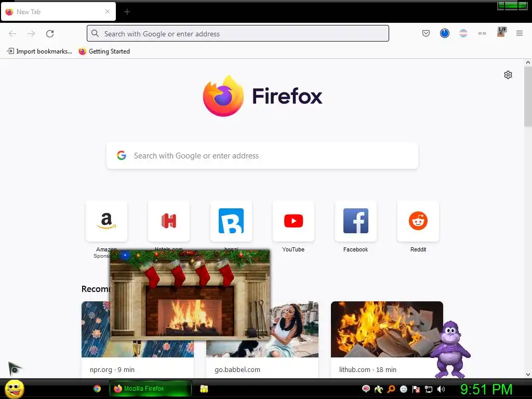Open the go.babbel.com article card
Viewport: 532px width, 399px height.
tap(262, 350)
